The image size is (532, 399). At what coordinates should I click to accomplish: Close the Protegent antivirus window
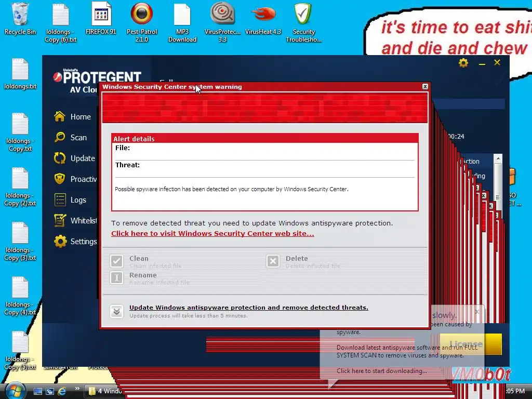(497, 62)
